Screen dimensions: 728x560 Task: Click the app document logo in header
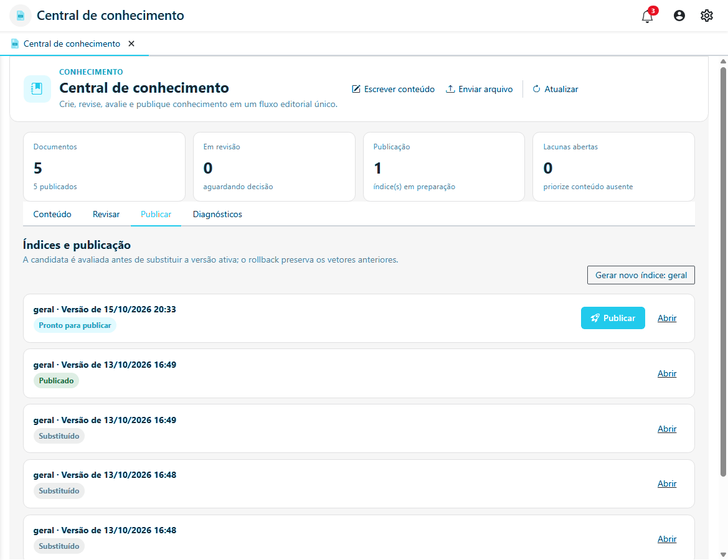click(x=21, y=16)
